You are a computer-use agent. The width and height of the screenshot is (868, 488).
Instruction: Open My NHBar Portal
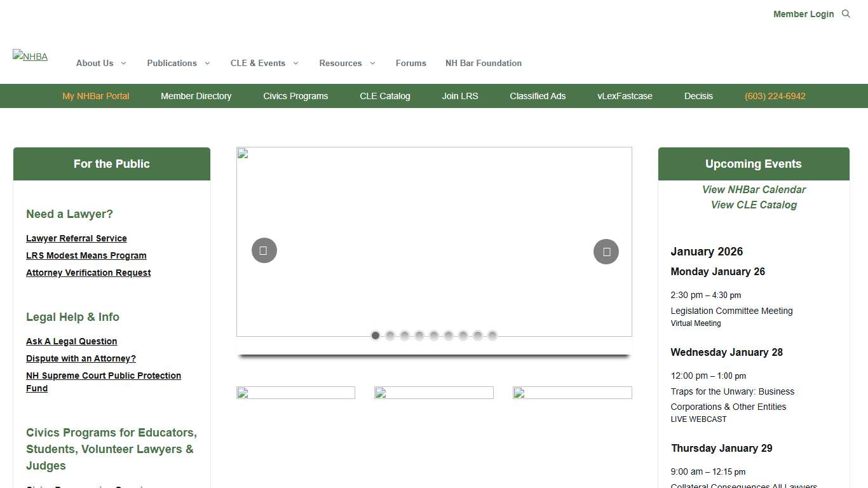pyautogui.click(x=96, y=96)
